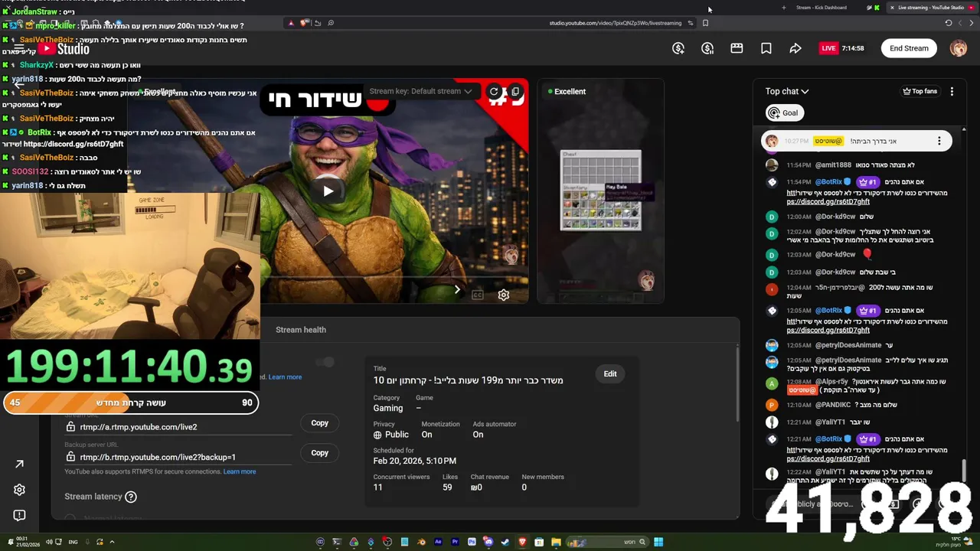Click the lock icon beside the stream URL

click(x=70, y=427)
